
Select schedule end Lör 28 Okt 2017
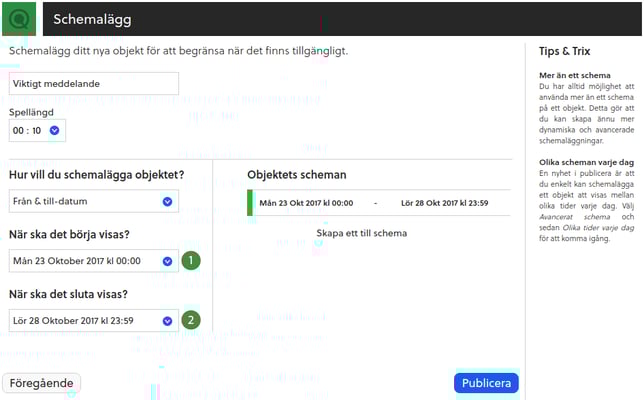[444, 203]
